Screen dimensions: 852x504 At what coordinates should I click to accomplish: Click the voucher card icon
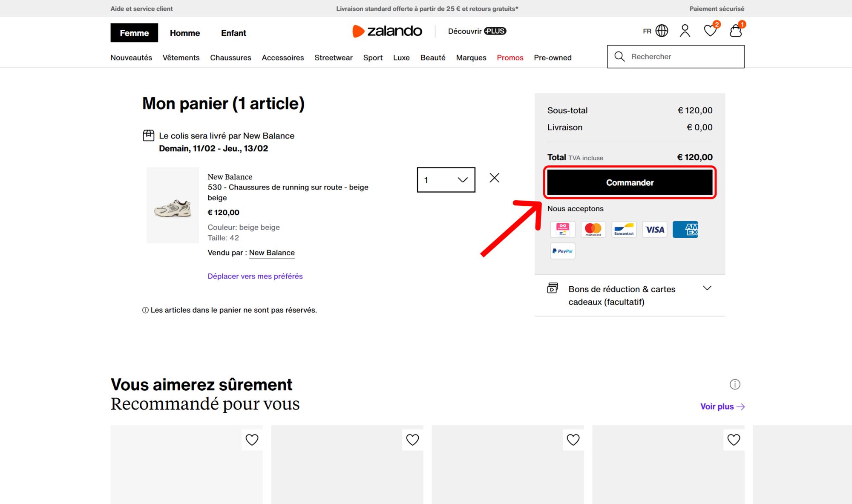click(553, 288)
